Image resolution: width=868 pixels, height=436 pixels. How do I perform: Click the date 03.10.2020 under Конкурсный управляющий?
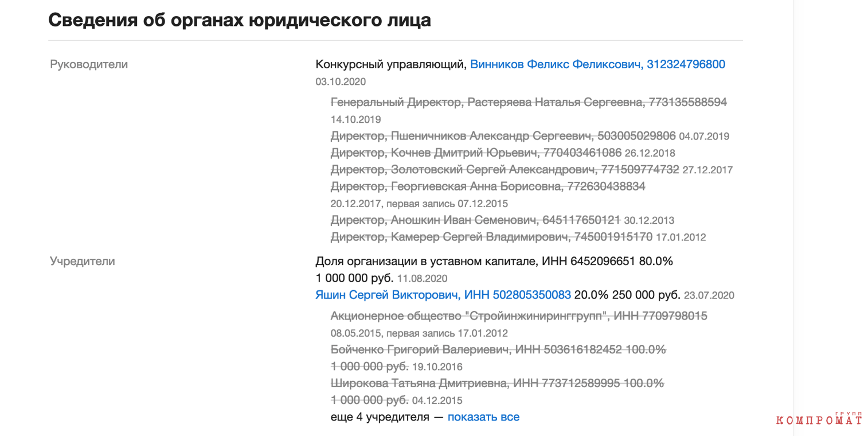pos(341,81)
